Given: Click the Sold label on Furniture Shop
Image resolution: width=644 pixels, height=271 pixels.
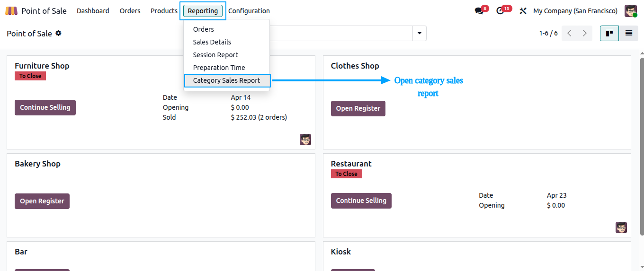Looking at the screenshot, I should 170,117.
